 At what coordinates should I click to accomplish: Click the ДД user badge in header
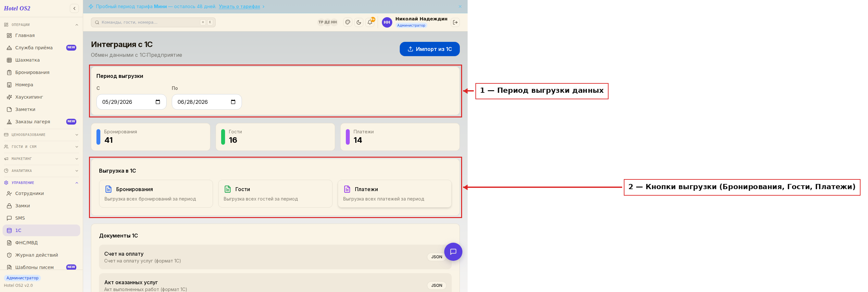click(x=327, y=22)
